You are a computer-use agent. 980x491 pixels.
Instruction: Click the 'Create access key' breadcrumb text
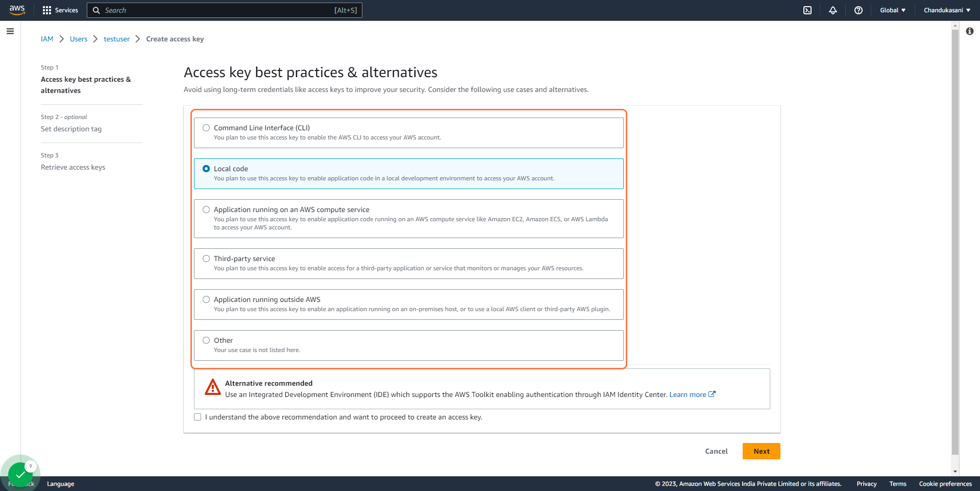175,39
